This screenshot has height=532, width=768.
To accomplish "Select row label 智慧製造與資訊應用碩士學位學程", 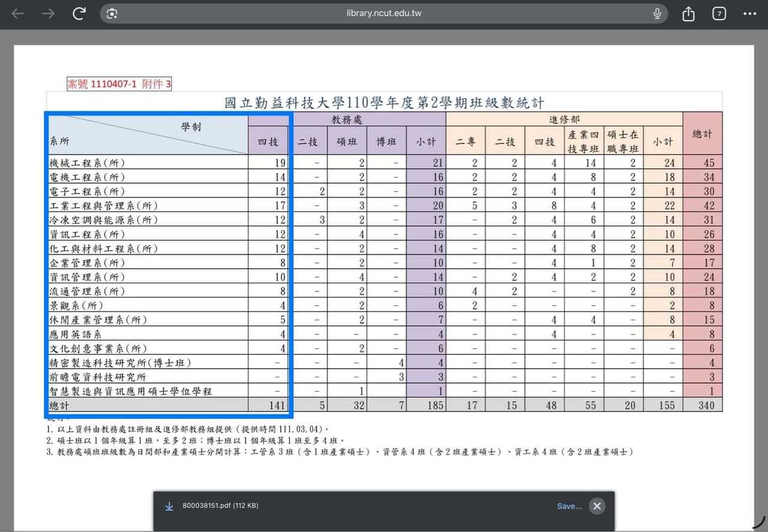I will [131, 391].
